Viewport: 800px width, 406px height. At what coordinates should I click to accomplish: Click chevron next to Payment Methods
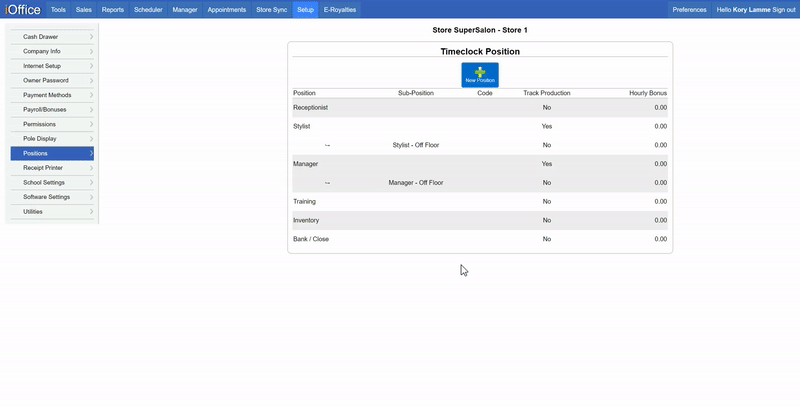(91, 95)
